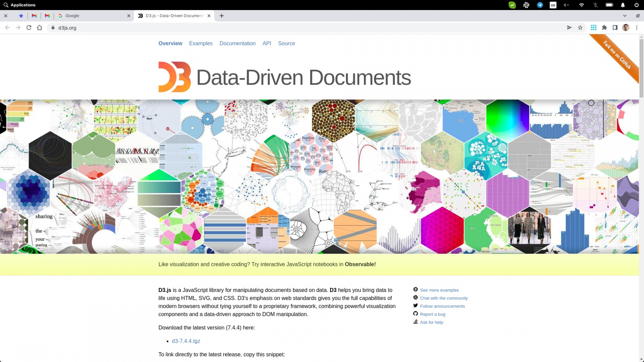Switch to the pinned blue star tab
The height and width of the screenshot is (362, 644).
click(21, 16)
